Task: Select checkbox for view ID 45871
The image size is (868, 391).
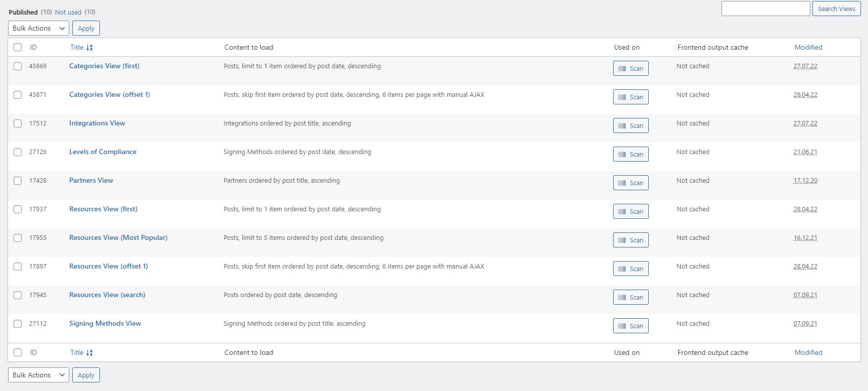Action: point(18,95)
